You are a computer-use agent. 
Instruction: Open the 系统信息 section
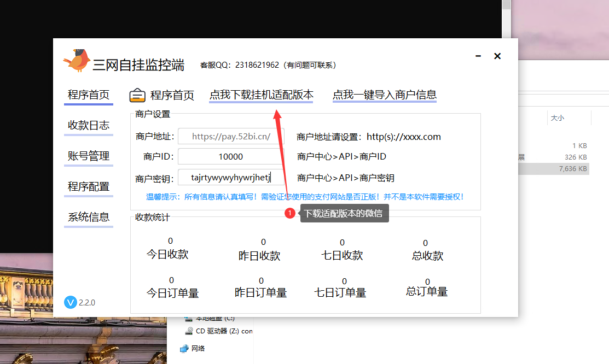click(x=88, y=217)
